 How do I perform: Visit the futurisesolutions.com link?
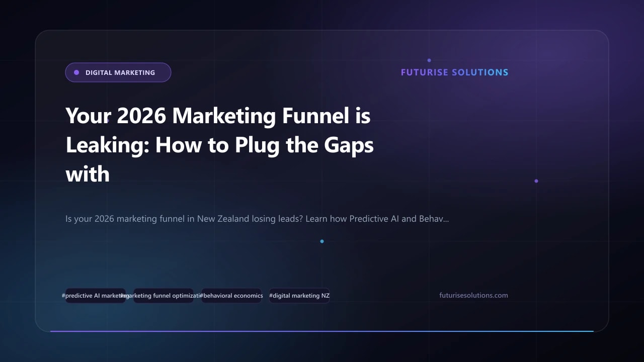pyautogui.click(x=473, y=296)
